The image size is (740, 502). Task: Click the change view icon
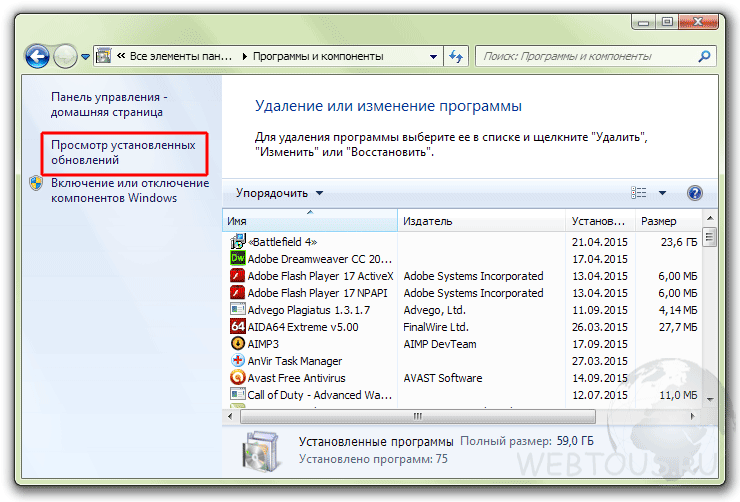[639, 192]
